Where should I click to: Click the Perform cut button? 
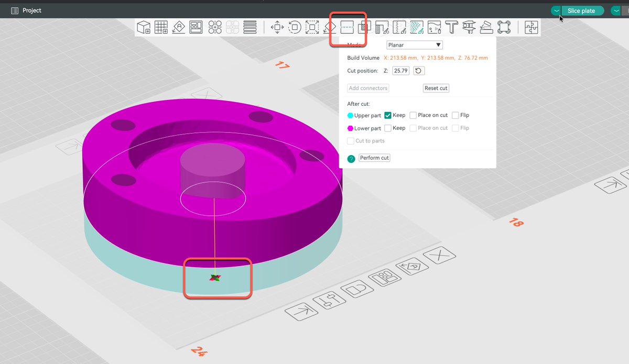[x=375, y=158]
